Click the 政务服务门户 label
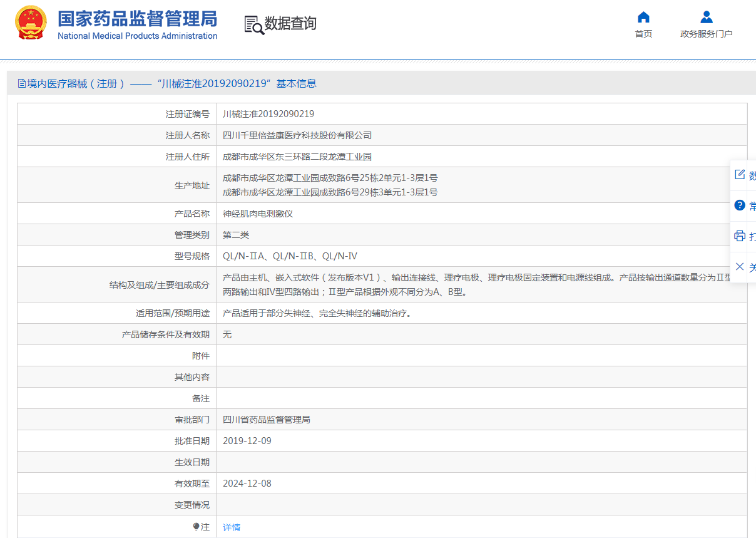 click(707, 34)
